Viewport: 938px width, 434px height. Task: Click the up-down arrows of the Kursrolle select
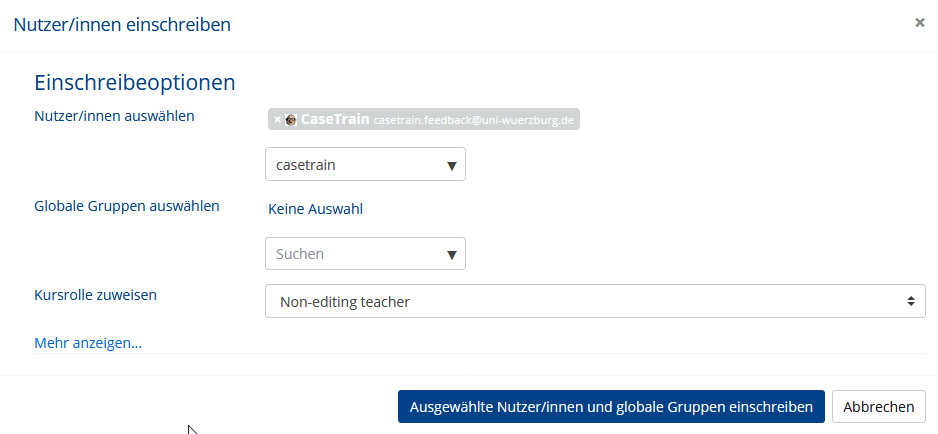point(910,301)
